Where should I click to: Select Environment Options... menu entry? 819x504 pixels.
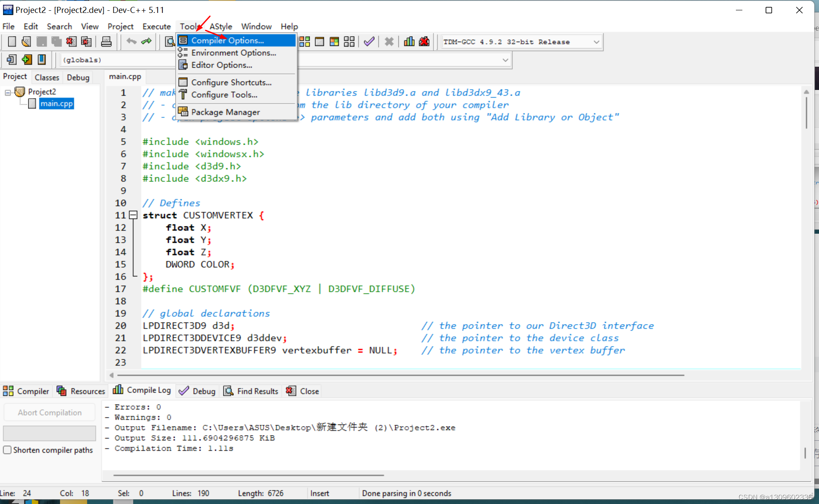tap(236, 53)
